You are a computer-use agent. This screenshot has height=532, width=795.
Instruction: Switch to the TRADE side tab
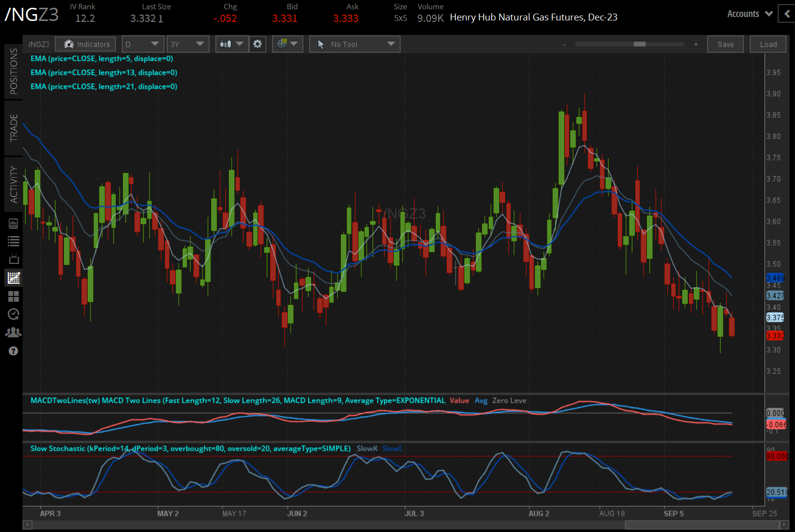(13, 128)
